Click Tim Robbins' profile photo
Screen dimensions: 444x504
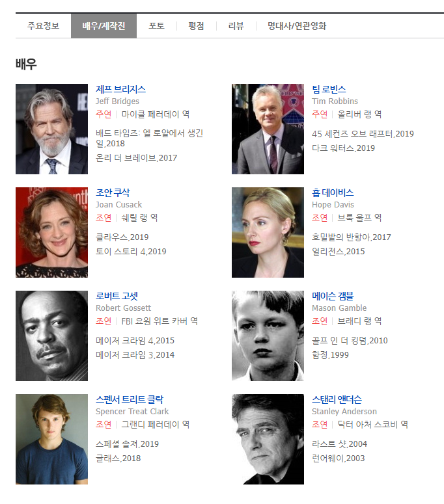tap(268, 129)
